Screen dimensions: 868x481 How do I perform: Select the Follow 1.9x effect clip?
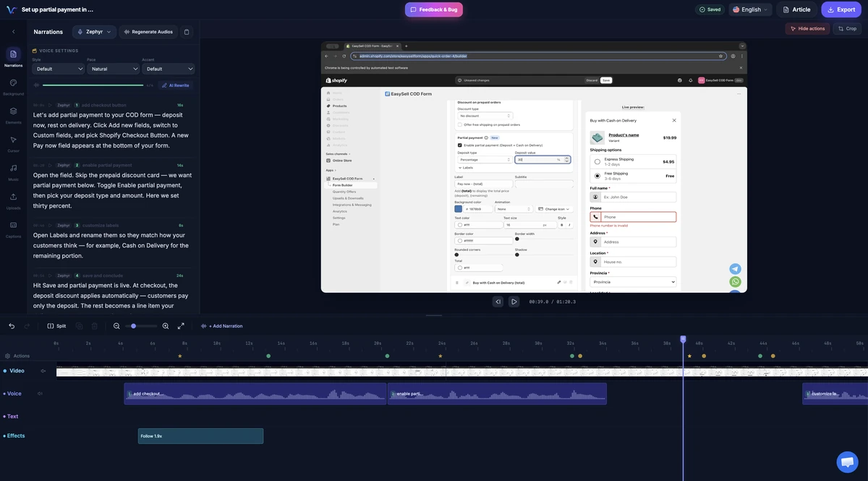tap(200, 436)
